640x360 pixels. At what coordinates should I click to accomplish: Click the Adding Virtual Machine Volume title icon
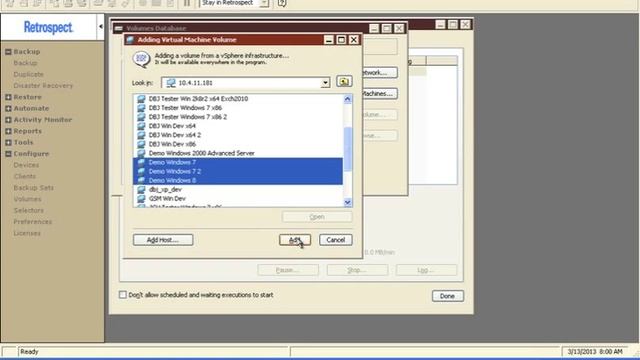[130, 40]
